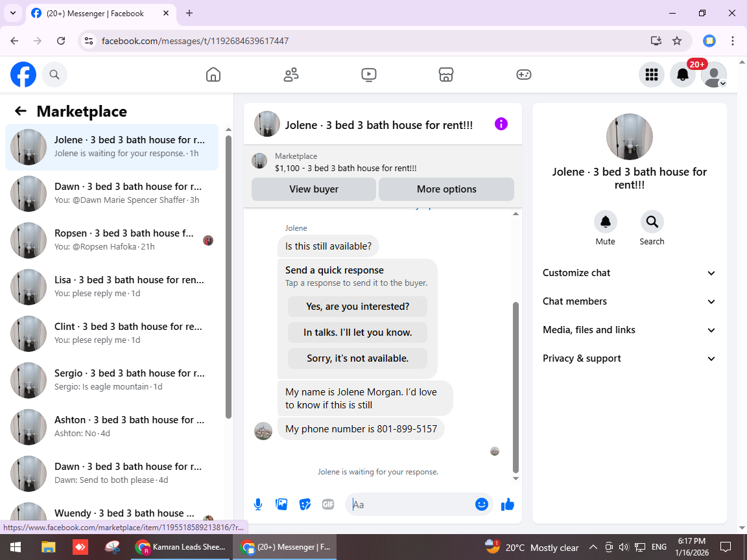Open site information icon in address bar
The height and width of the screenshot is (560, 747).
(x=89, y=41)
